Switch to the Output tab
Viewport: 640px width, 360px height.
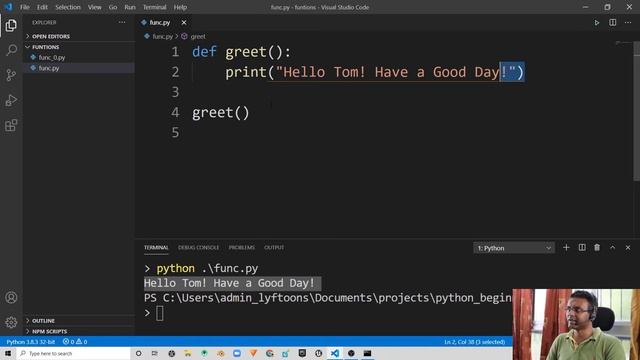point(274,247)
